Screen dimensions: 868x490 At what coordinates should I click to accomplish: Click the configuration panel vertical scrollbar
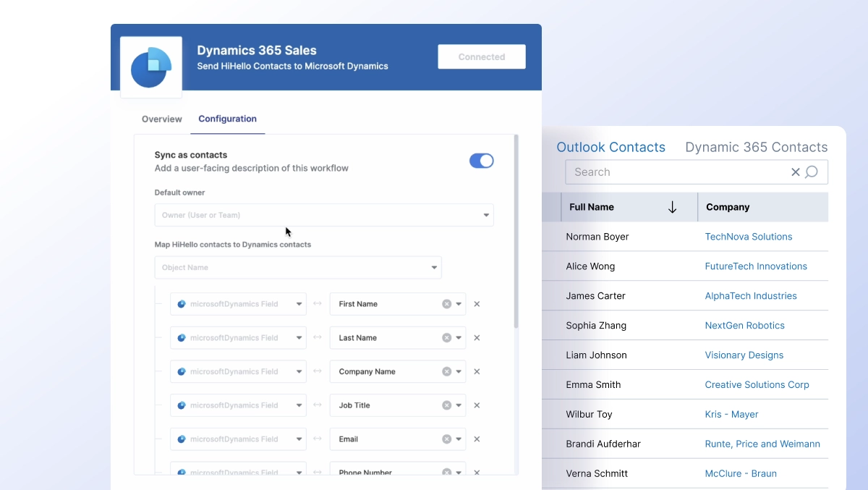[x=516, y=232]
